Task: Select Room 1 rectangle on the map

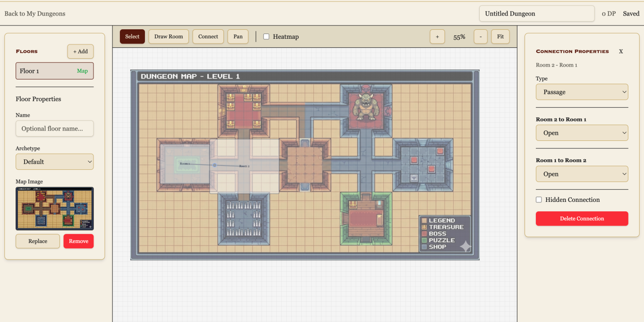Action: click(x=185, y=164)
